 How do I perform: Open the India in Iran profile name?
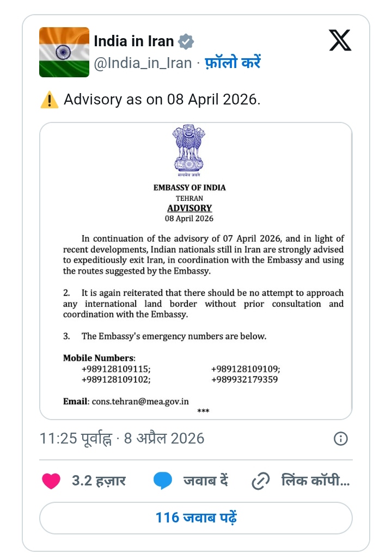click(x=134, y=41)
